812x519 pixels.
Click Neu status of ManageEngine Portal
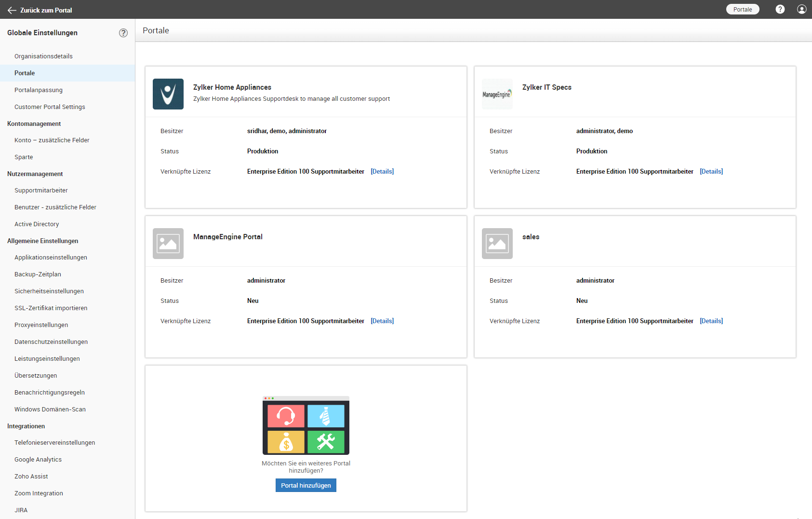(x=253, y=301)
